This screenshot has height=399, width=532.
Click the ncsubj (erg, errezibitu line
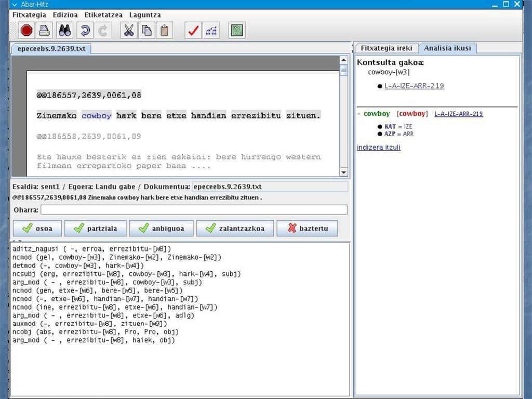(x=127, y=274)
